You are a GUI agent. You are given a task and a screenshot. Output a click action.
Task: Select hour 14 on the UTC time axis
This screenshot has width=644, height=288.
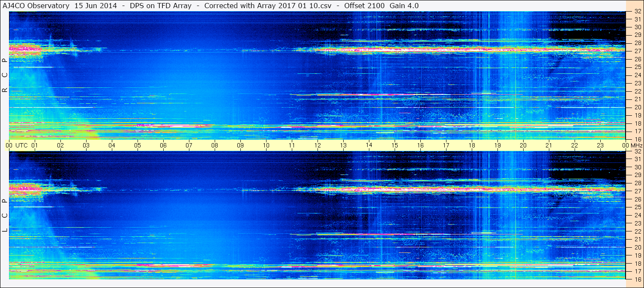coord(369,145)
